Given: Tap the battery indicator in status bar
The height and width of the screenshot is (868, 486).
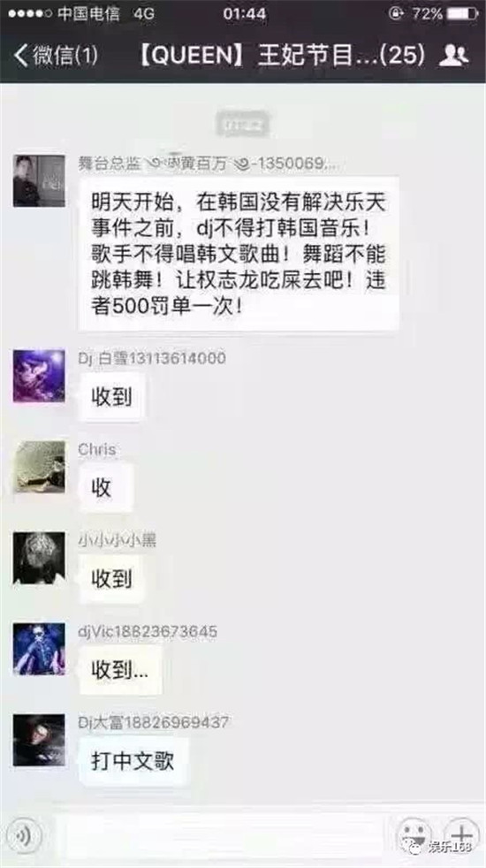Looking at the screenshot, I should 462,13.
